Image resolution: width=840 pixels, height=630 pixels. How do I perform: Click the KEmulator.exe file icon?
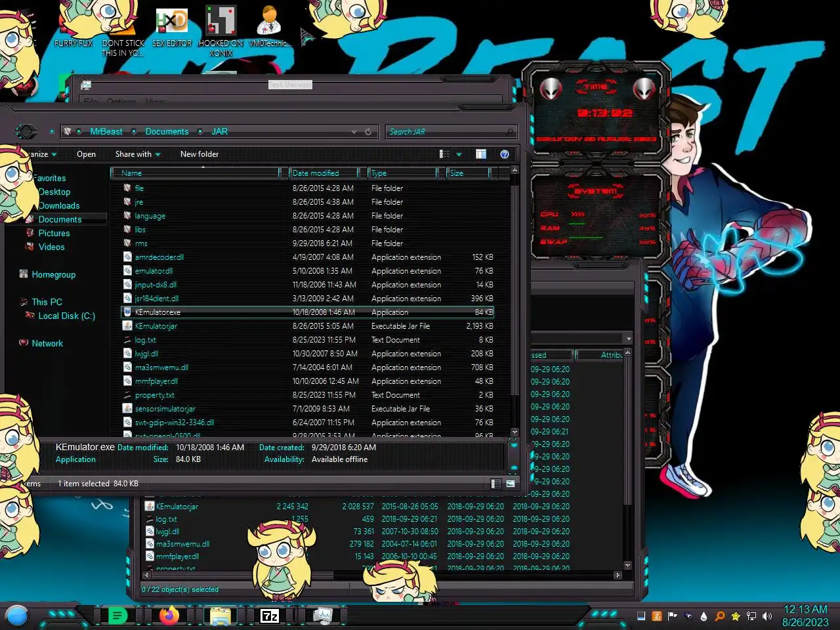[x=127, y=312]
